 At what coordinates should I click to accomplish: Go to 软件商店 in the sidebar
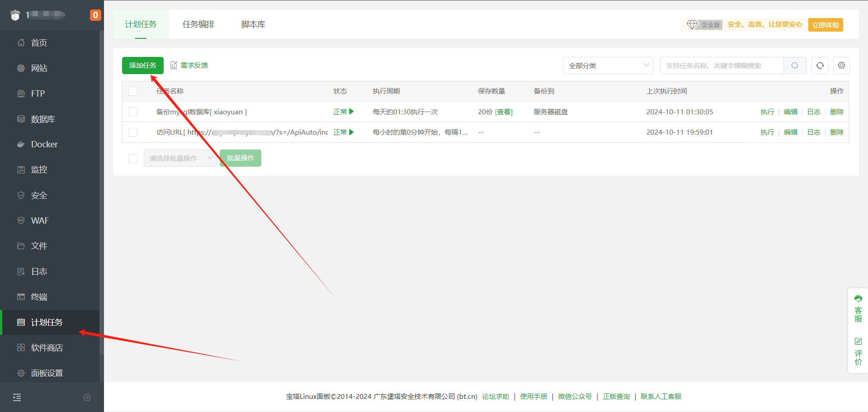(47, 348)
